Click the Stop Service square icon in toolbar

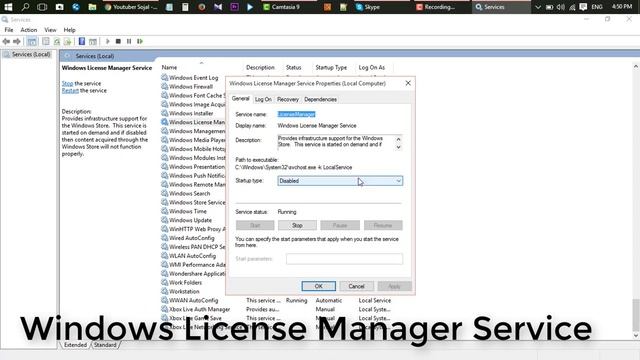[x=118, y=41]
